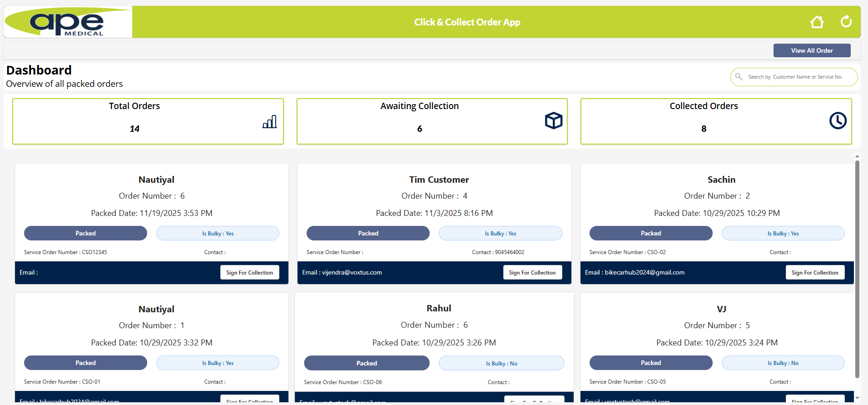Screen dimensions: 868x405
Task: Click the VJ customer name
Action: pyautogui.click(x=721, y=309)
